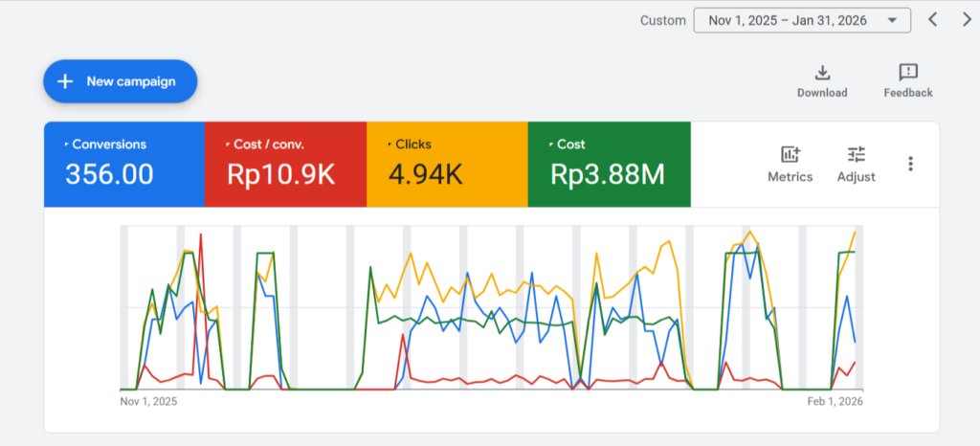Image resolution: width=980 pixels, height=446 pixels.
Task: Go to the previous date range arrow
Action: click(933, 20)
